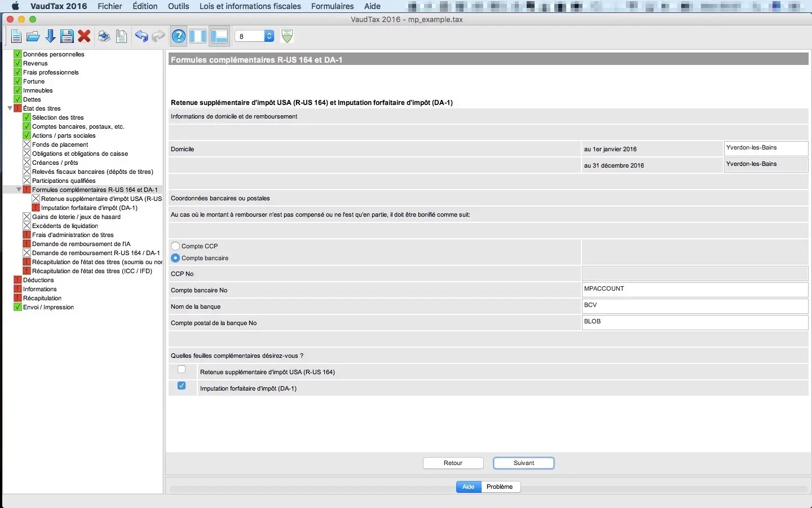Select Créances / prêts tree item
812x508 pixels.
pos(55,163)
